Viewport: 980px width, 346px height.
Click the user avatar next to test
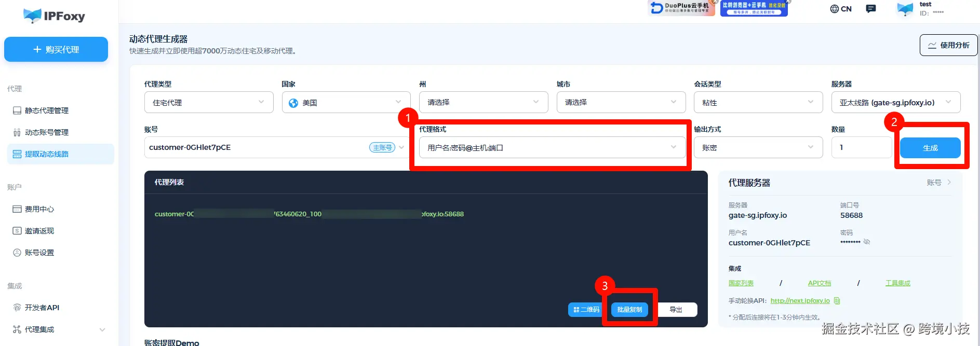tap(905, 9)
